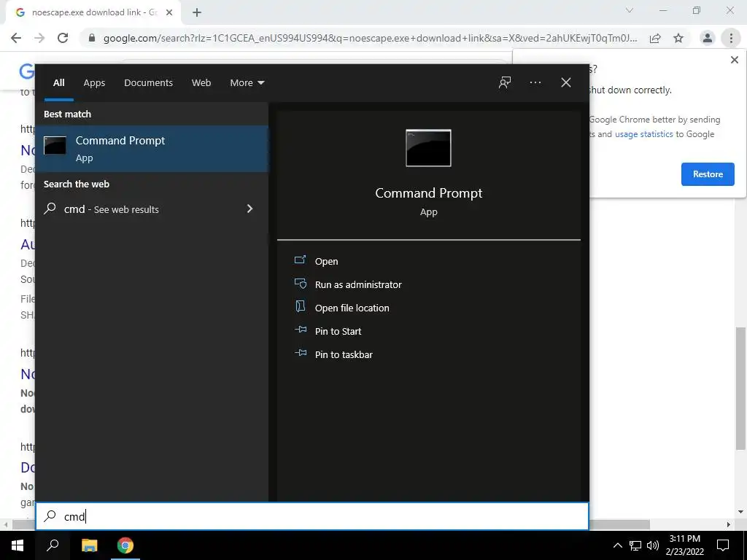The image size is (747, 560).
Task: Click the horizontal scrollbar right arrow
Action: click(x=729, y=524)
